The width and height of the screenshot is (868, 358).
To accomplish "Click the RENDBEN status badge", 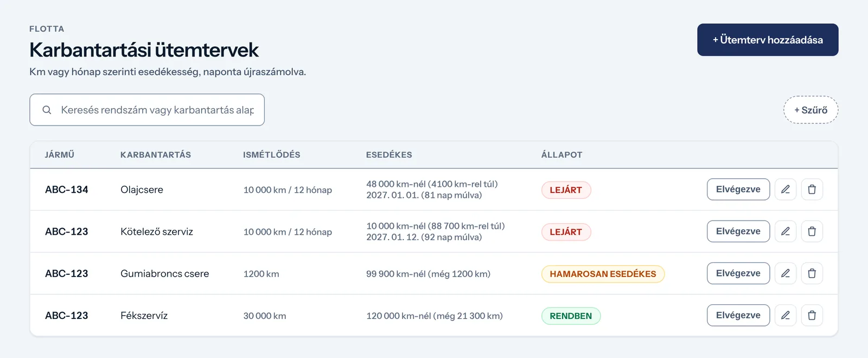I will point(571,316).
